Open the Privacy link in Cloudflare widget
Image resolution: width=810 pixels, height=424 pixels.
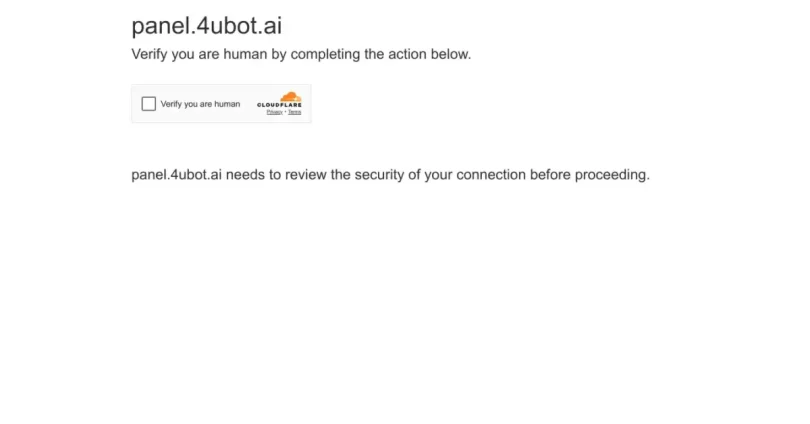pos(274,112)
